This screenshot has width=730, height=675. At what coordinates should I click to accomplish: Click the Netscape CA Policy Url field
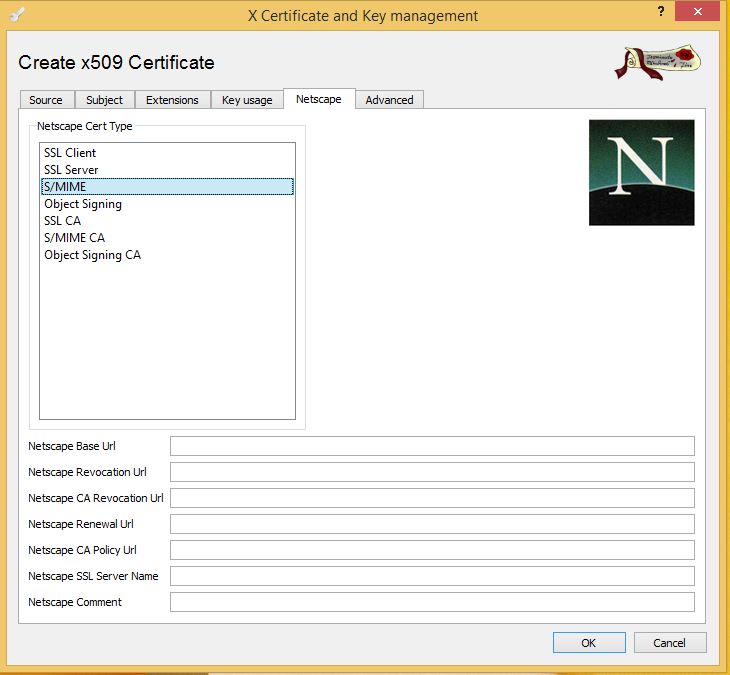432,550
